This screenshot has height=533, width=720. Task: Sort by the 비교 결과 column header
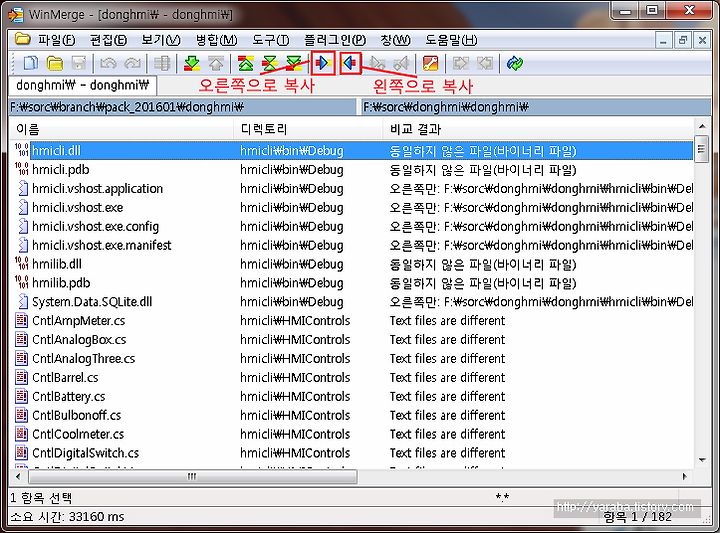(538, 129)
